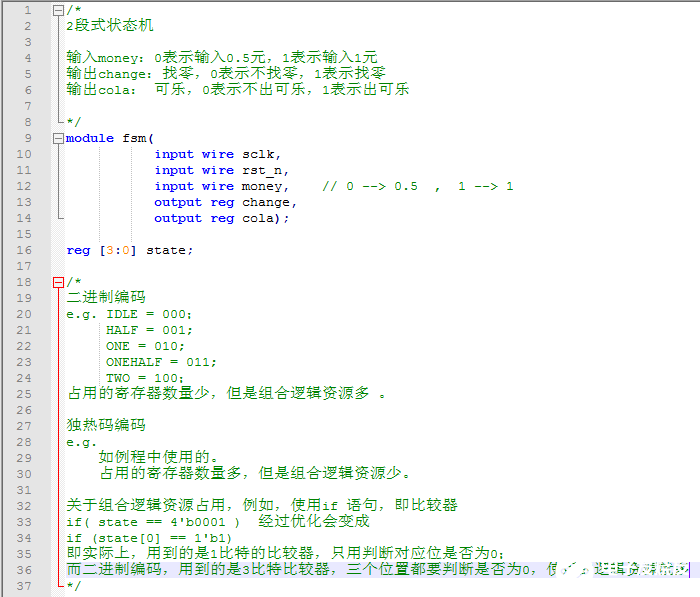700x597 pixels.
Task: Click 'e.g. IDLE = 000;' line
Action: 129,314
